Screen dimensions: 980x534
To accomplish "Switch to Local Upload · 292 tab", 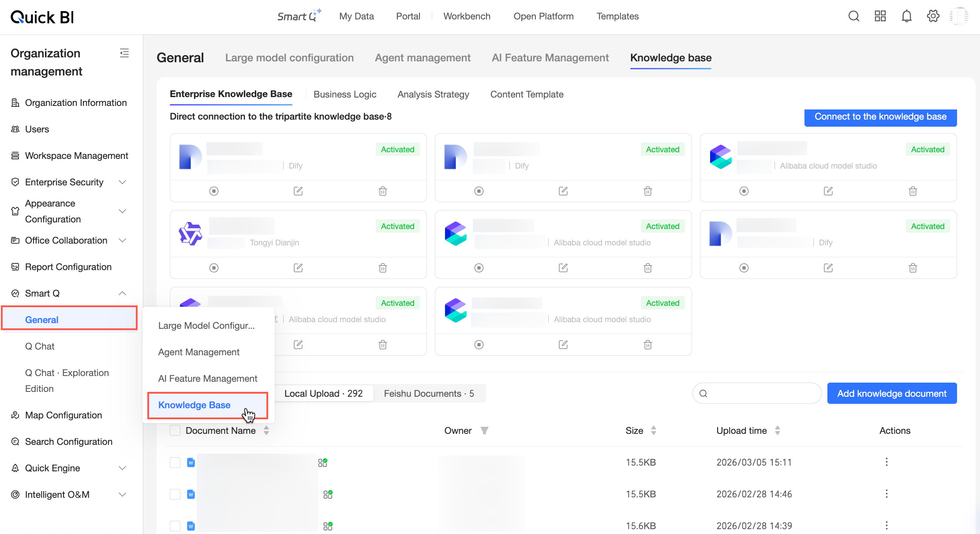I will click(x=323, y=394).
